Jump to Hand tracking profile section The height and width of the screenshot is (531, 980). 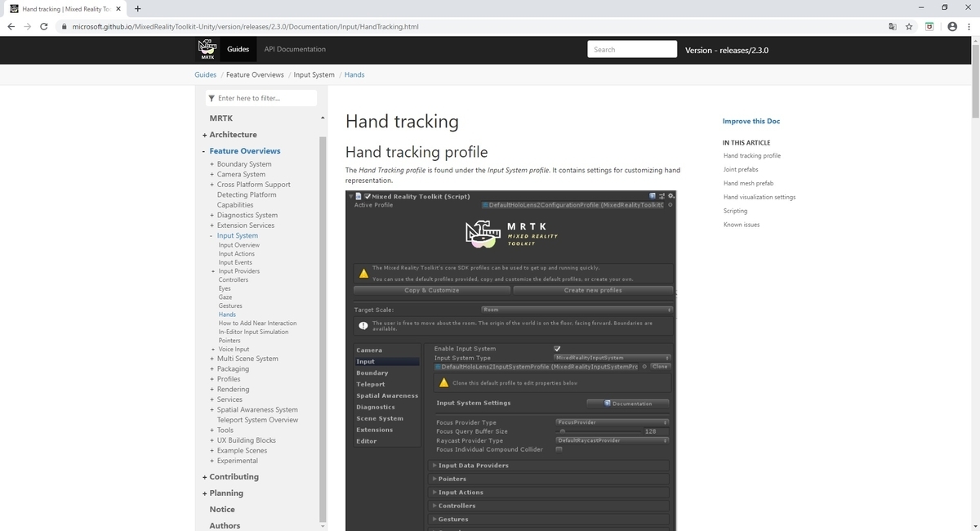point(752,155)
